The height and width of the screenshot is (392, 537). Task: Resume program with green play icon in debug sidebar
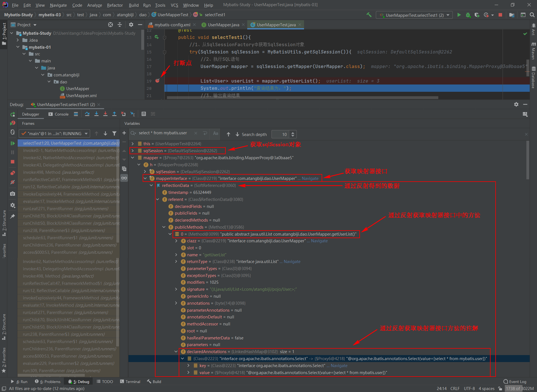tap(13, 143)
